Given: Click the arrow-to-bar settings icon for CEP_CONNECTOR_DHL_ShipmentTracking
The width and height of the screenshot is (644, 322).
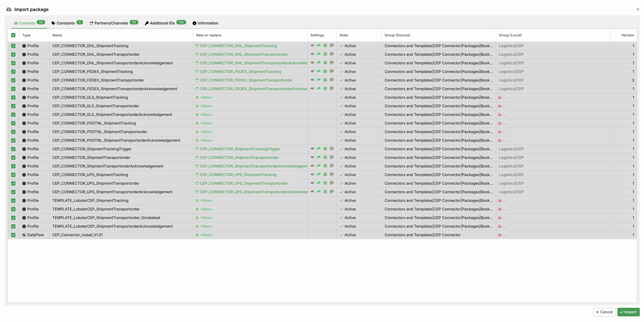Looking at the screenshot, I should point(312,46).
